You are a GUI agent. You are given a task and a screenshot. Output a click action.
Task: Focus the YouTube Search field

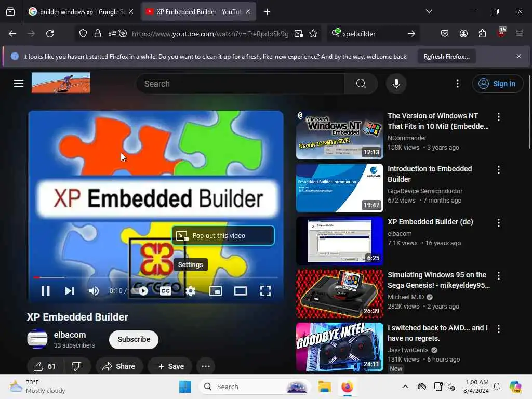(240, 84)
